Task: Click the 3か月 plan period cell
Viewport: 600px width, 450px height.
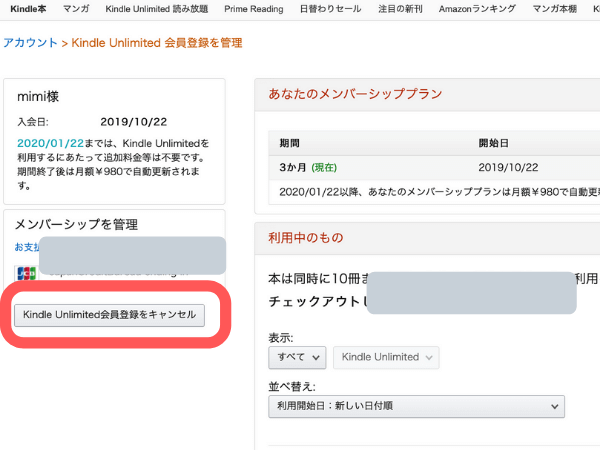Action: pos(292,167)
